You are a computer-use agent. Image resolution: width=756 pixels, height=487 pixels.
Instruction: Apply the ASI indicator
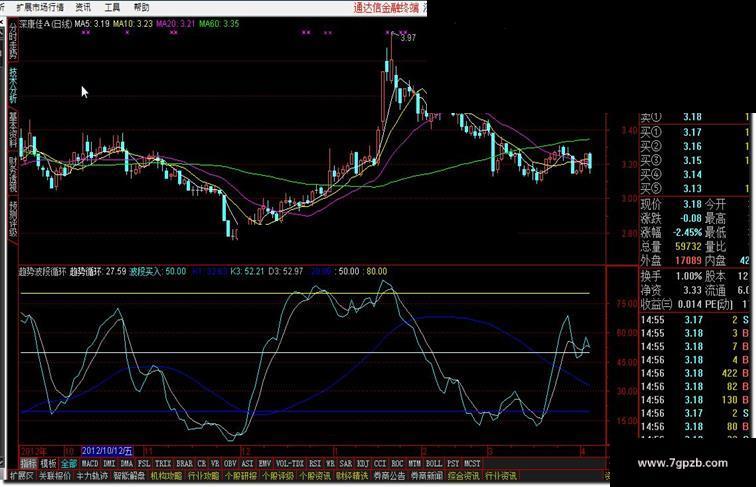point(247,463)
